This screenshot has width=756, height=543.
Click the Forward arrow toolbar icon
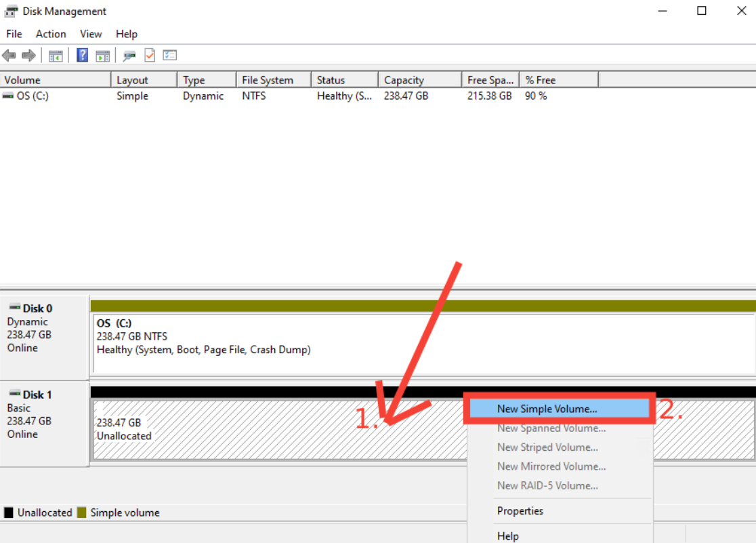click(28, 56)
